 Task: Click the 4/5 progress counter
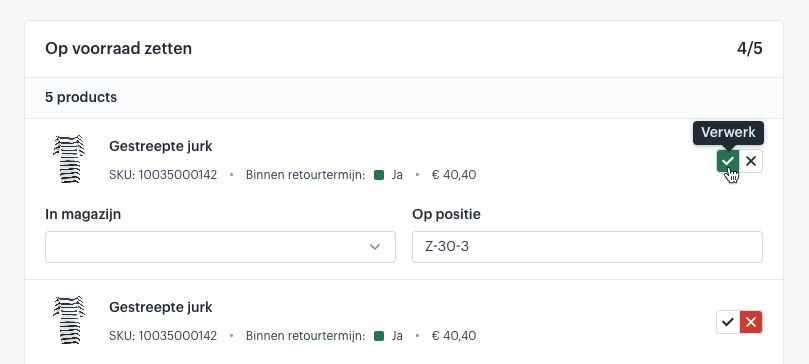[750, 49]
